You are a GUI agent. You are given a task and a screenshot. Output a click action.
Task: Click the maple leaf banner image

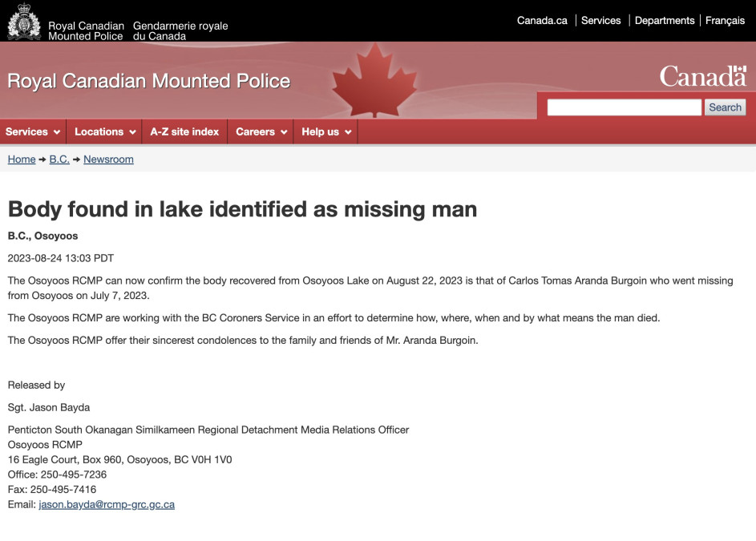pyautogui.click(x=374, y=80)
